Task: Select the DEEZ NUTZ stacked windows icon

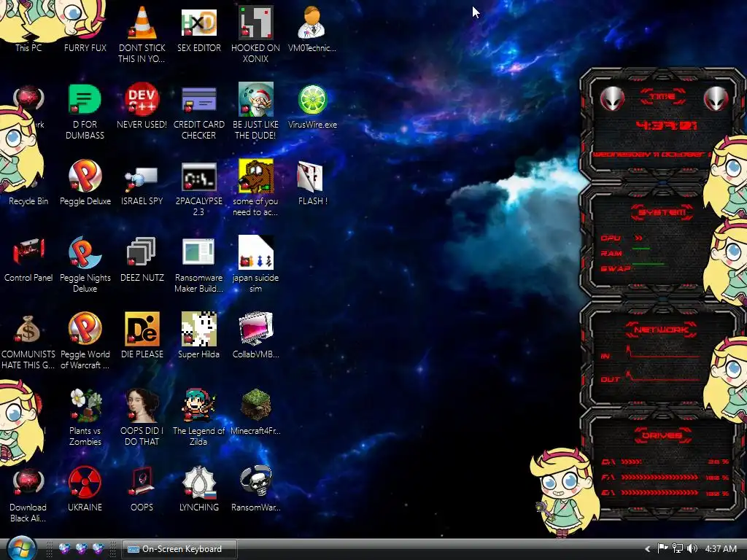Action: 142,260
